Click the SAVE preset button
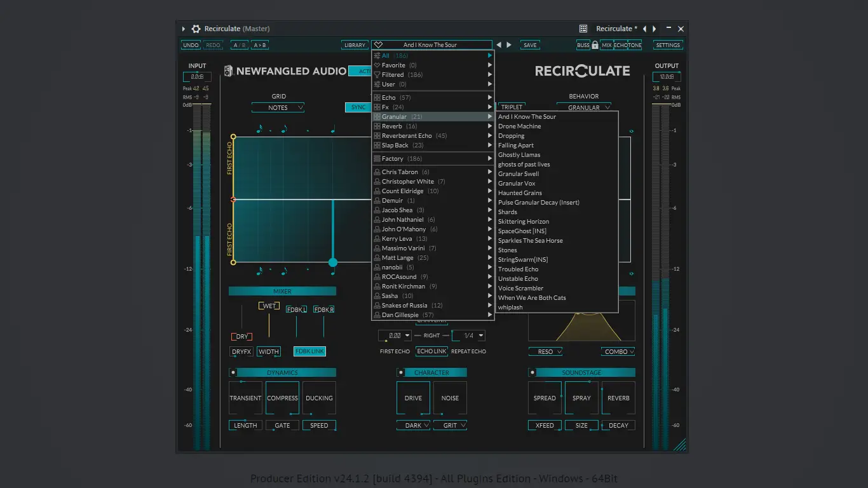 click(x=530, y=45)
